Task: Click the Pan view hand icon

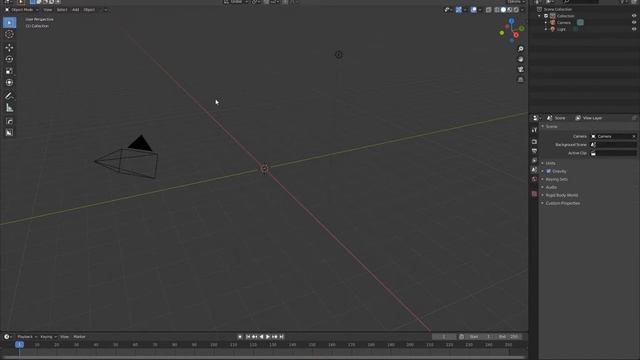Action: click(x=520, y=59)
